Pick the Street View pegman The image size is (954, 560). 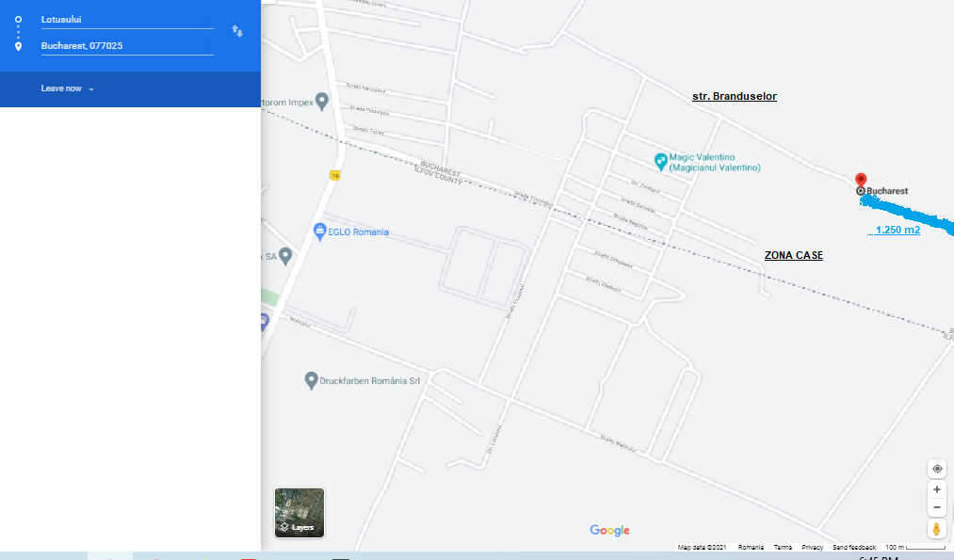coord(937,530)
